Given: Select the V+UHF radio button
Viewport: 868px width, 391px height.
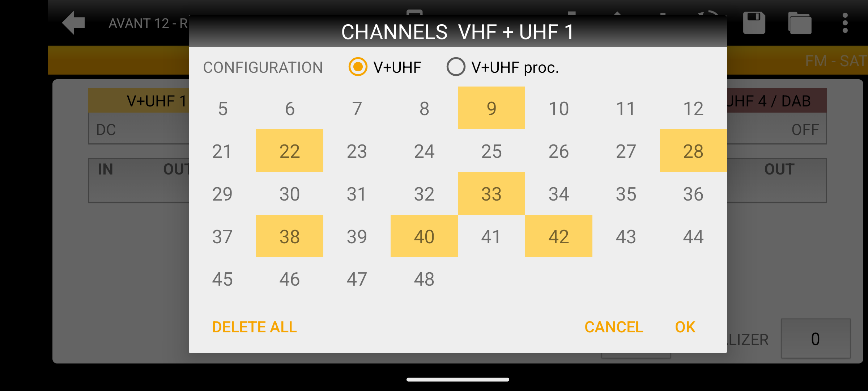Looking at the screenshot, I should pyautogui.click(x=358, y=67).
